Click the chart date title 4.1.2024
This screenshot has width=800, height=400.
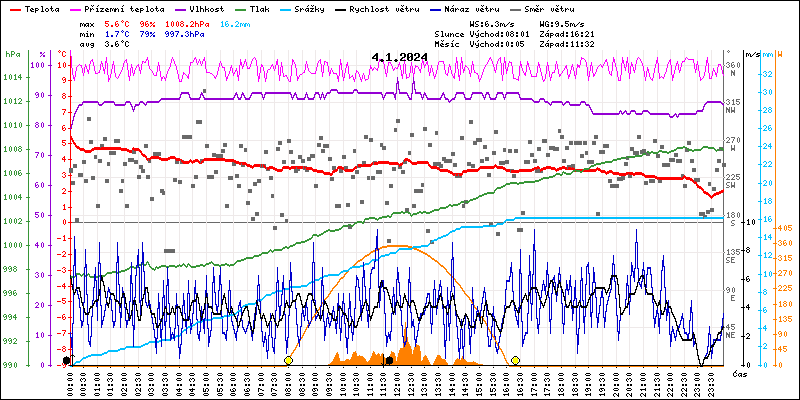pyautogui.click(x=399, y=57)
